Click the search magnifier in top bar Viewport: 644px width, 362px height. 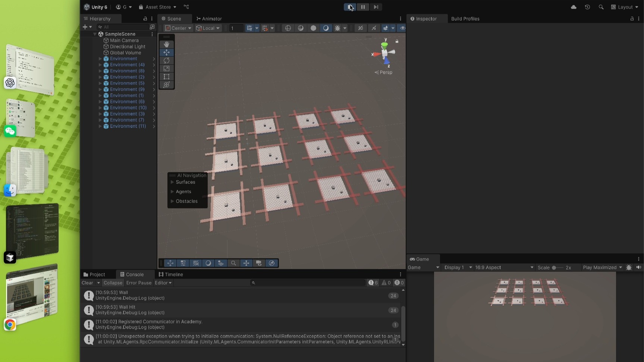pyautogui.click(x=601, y=7)
